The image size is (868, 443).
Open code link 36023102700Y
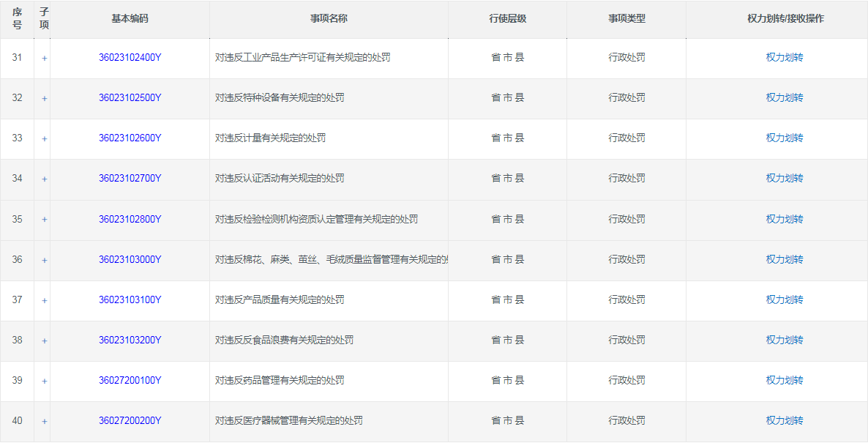(130, 178)
